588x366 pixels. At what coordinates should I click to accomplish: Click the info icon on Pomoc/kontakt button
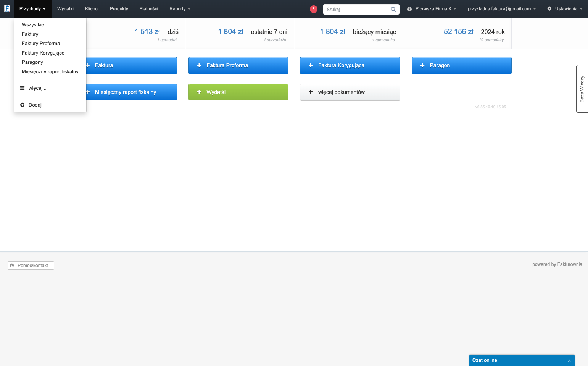12,265
